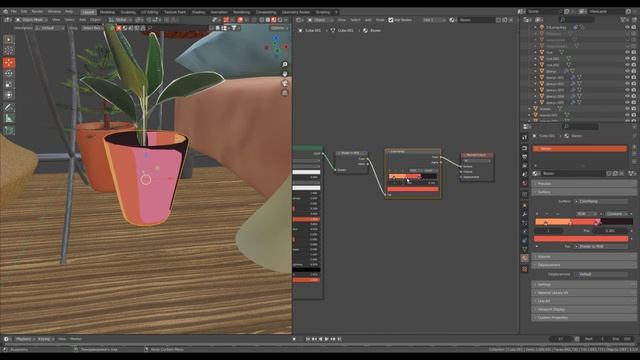Screen dimensions: 640x360
Task: Disable render camera icon for Цветы.005
Action: [x=634, y=102]
